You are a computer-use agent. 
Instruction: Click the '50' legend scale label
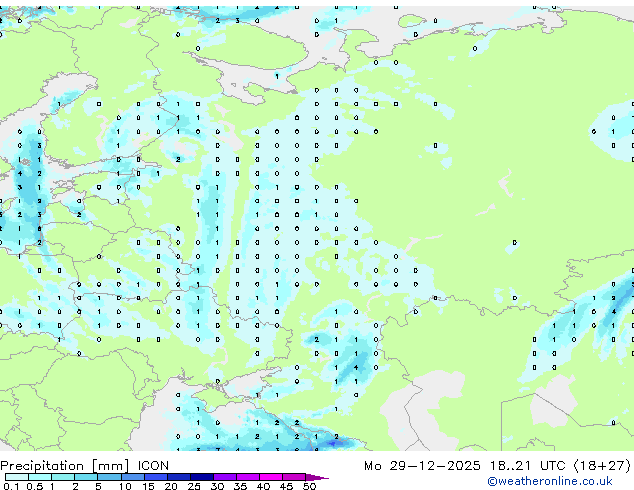click(309, 486)
